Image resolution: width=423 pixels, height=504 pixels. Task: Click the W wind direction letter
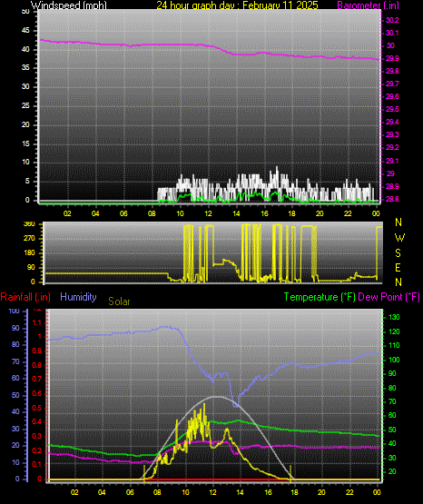pyautogui.click(x=399, y=238)
